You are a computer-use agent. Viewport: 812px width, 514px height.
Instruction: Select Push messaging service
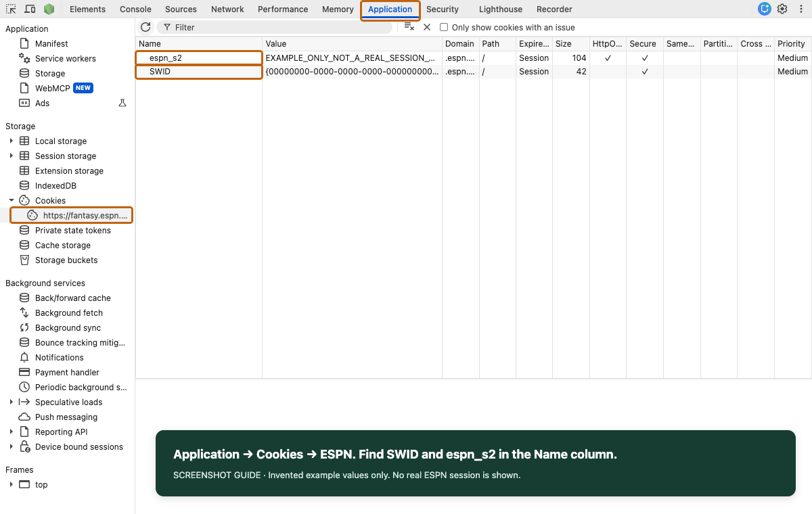pos(66,417)
